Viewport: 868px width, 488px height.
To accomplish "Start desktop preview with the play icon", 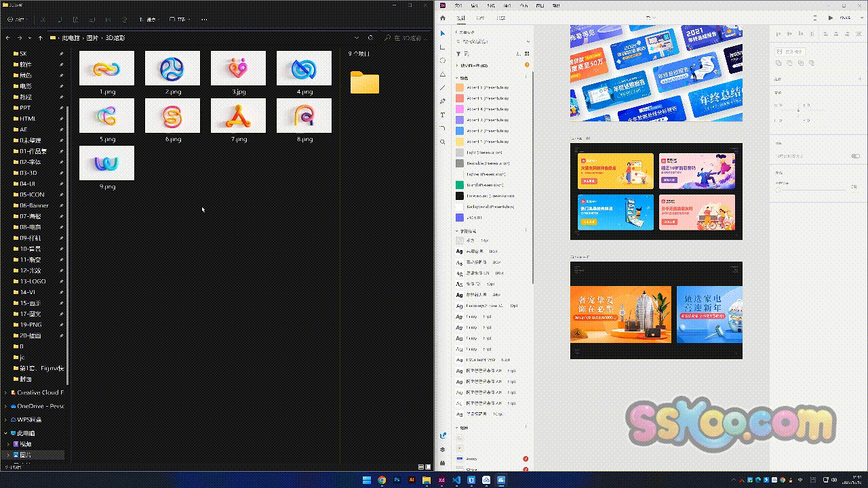I will (831, 18).
